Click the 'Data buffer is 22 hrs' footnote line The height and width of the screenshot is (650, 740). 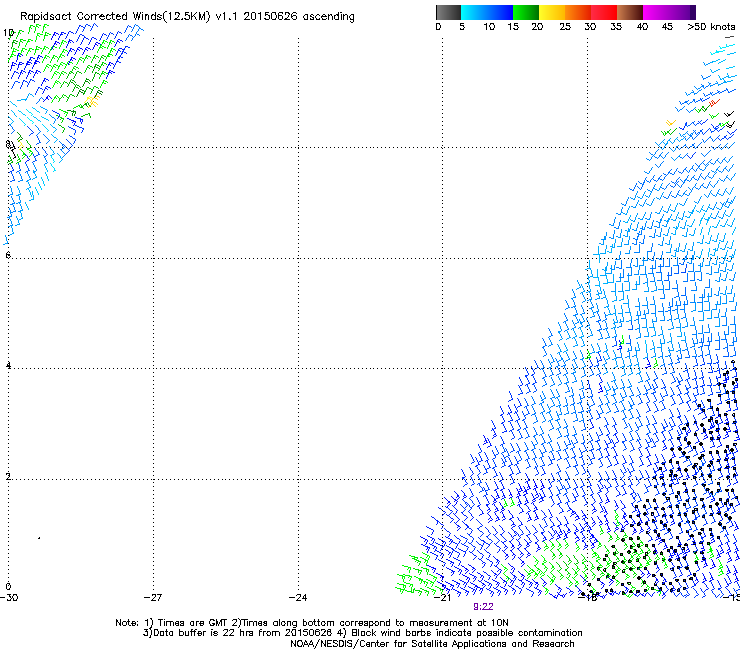coord(362,633)
